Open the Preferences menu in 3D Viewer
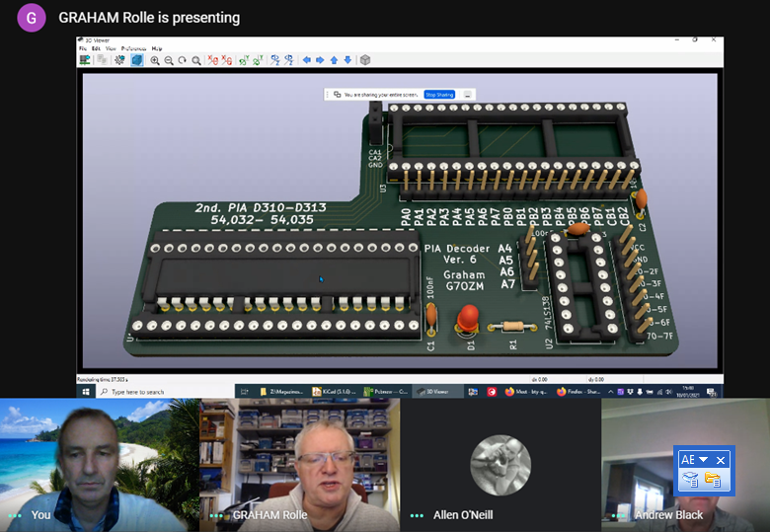 [x=133, y=48]
